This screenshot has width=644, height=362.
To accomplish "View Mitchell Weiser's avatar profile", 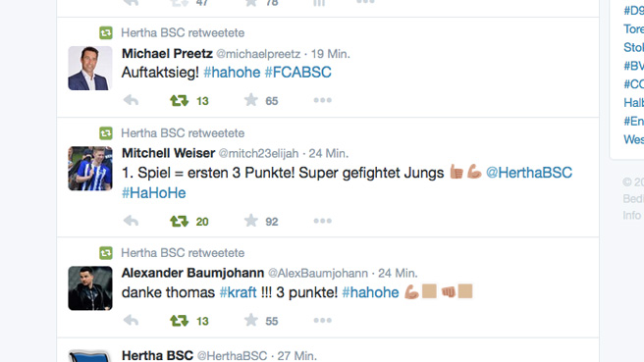I will point(90,169).
